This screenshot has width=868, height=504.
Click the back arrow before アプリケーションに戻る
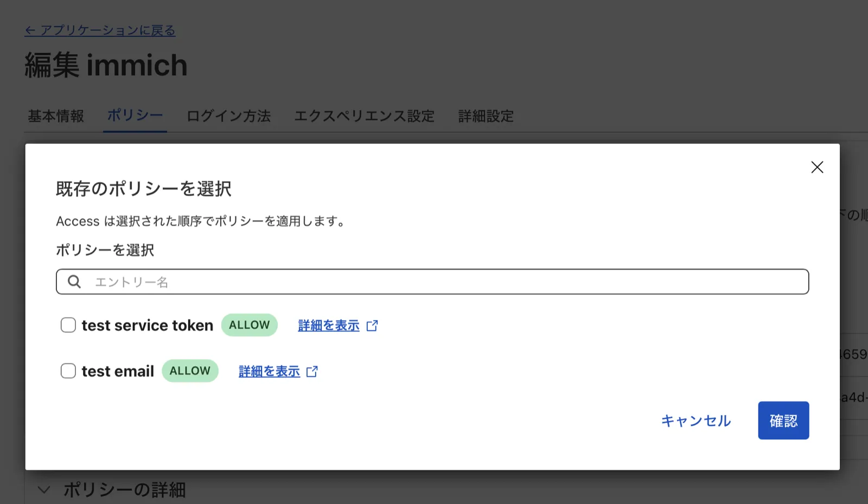[29, 30]
